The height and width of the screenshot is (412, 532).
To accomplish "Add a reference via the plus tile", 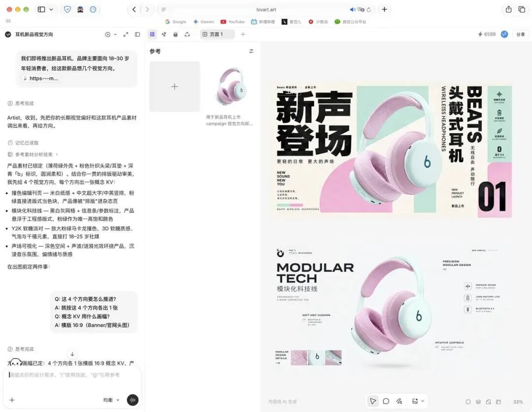I will (175, 87).
